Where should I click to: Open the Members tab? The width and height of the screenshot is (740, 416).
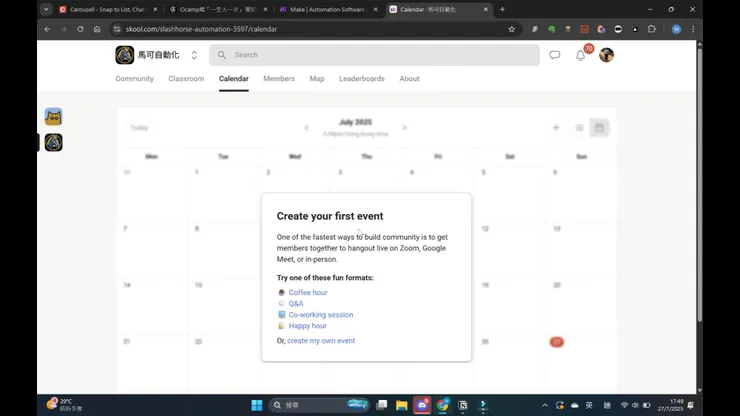(x=279, y=78)
